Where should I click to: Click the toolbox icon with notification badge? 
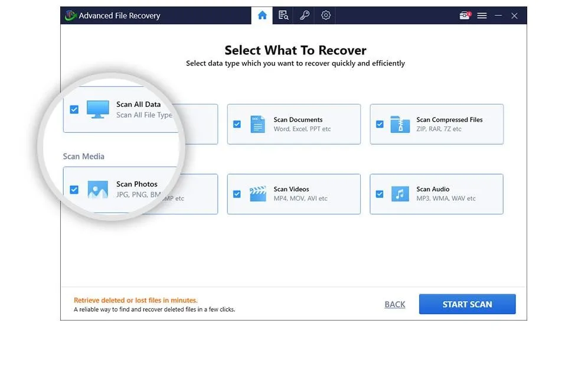pyautogui.click(x=464, y=15)
